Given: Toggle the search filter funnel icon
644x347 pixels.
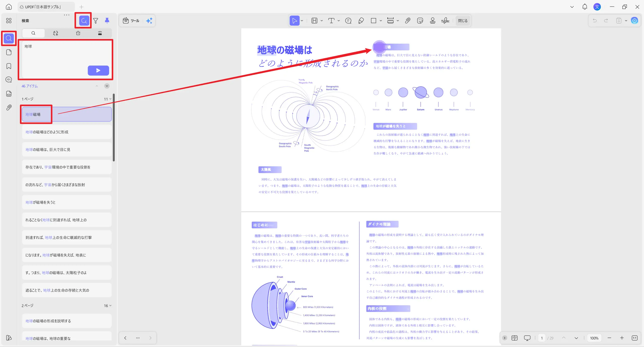Looking at the screenshot, I should (x=96, y=21).
